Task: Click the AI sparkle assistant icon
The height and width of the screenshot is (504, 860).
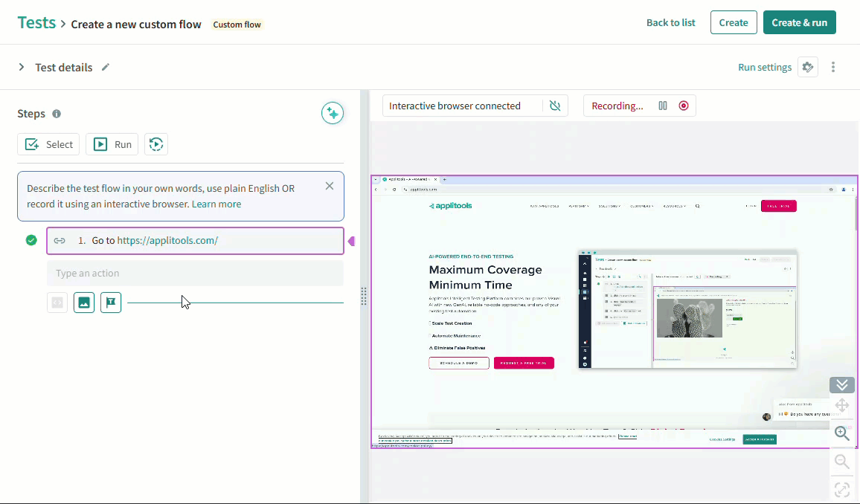Action: pyautogui.click(x=333, y=113)
